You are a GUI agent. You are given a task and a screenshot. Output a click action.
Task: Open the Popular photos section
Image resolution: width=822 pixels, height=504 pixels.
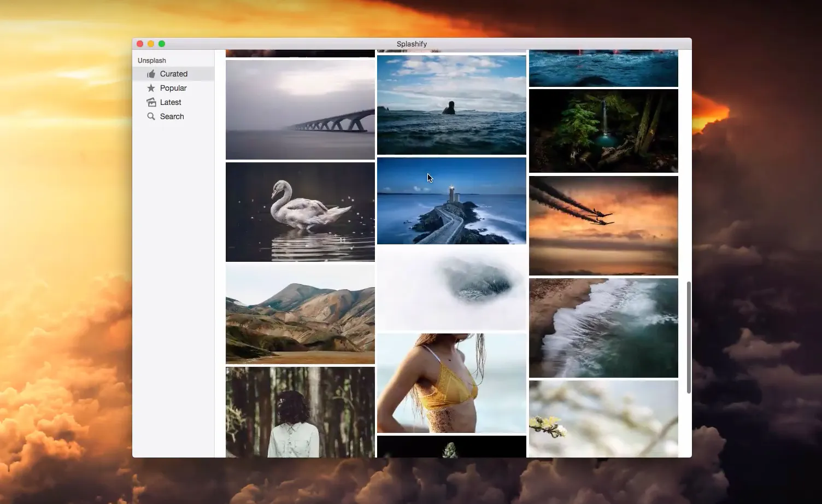[x=173, y=88]
